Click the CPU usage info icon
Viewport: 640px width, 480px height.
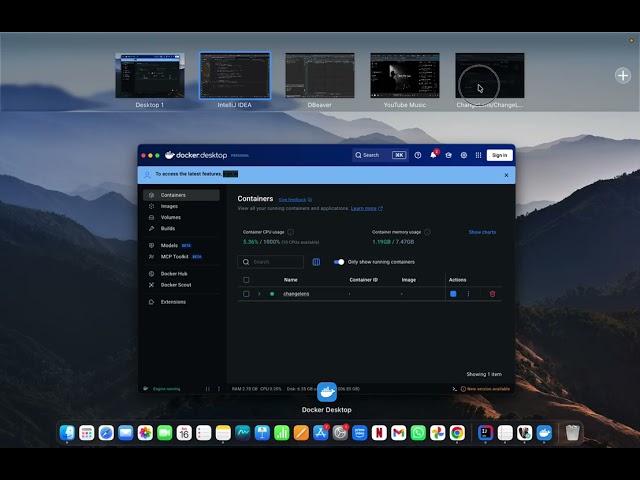pyautogui.click(x=290, y=232)
